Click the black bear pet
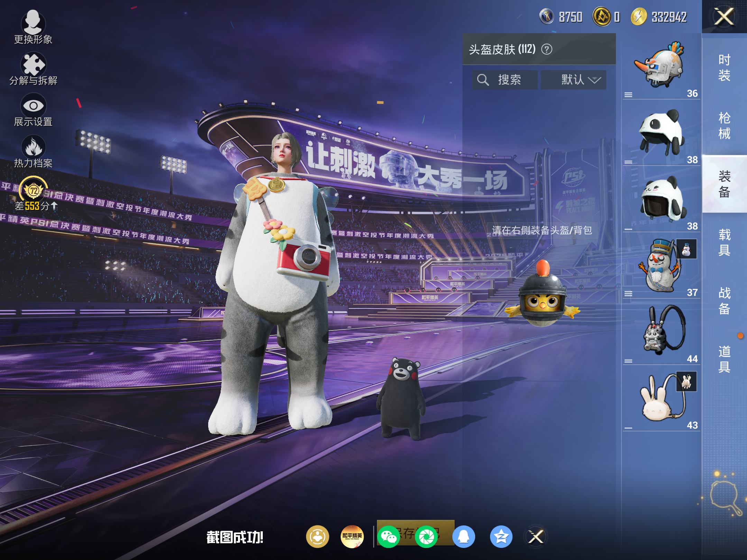The height and width of the screenshot is (560, 747). [401, 398]
